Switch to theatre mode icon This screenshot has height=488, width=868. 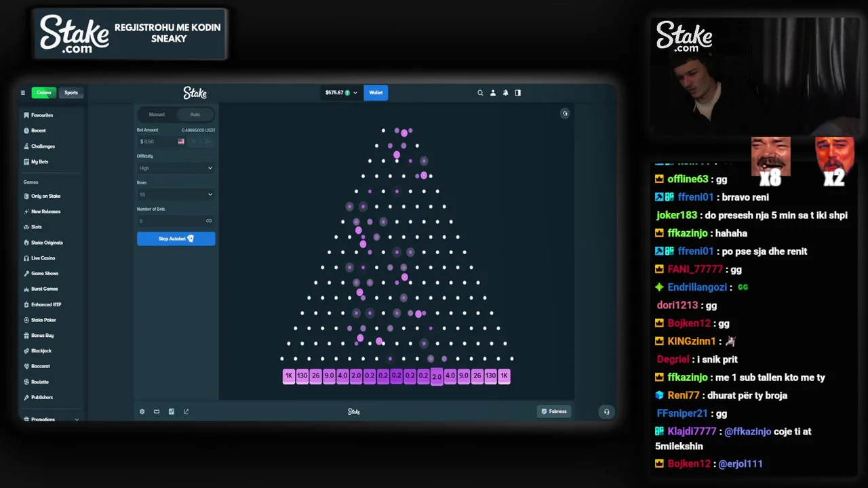[157, 411]
